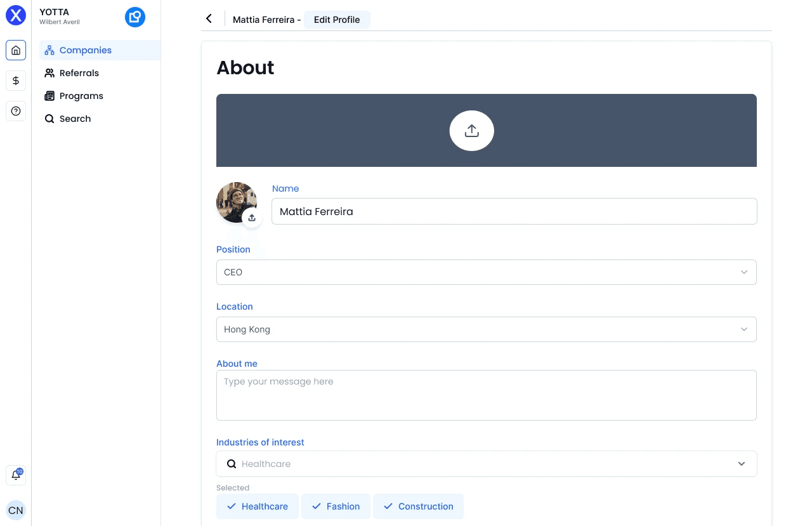Screen dimensions: 812x526
Task: Click the Edit Profile tab
Action: tap(337, 20)
